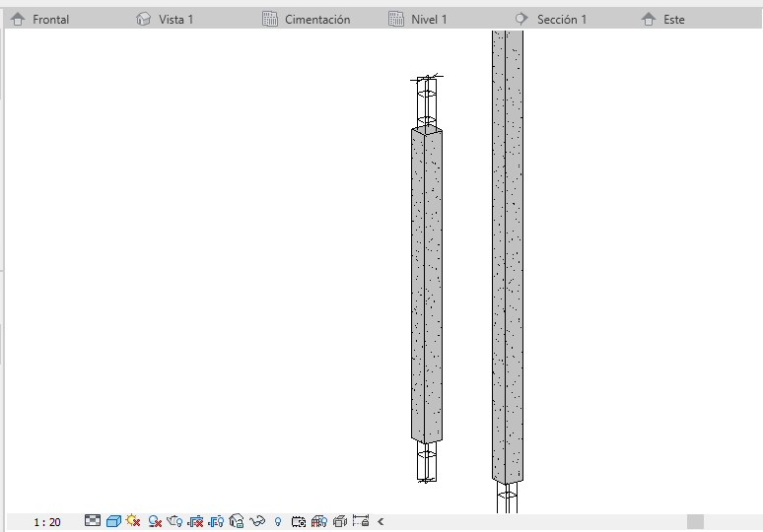Screen dimensions: 763x532
Task: Open the Detail Level control
Action: (x=93, y=521)
